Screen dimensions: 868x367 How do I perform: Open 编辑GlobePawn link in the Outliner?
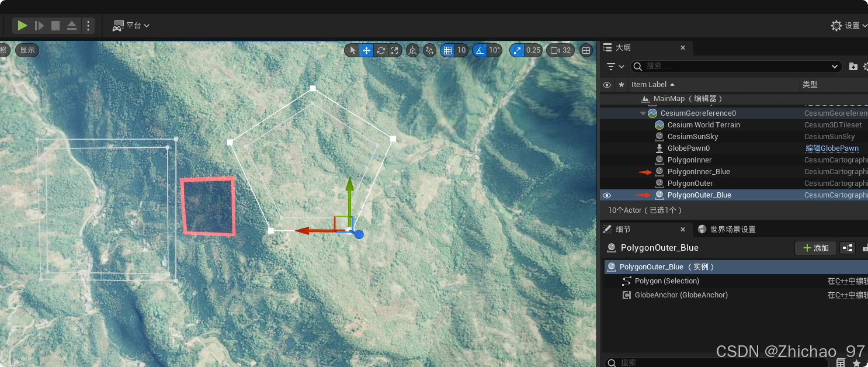[x=832, y=148]
